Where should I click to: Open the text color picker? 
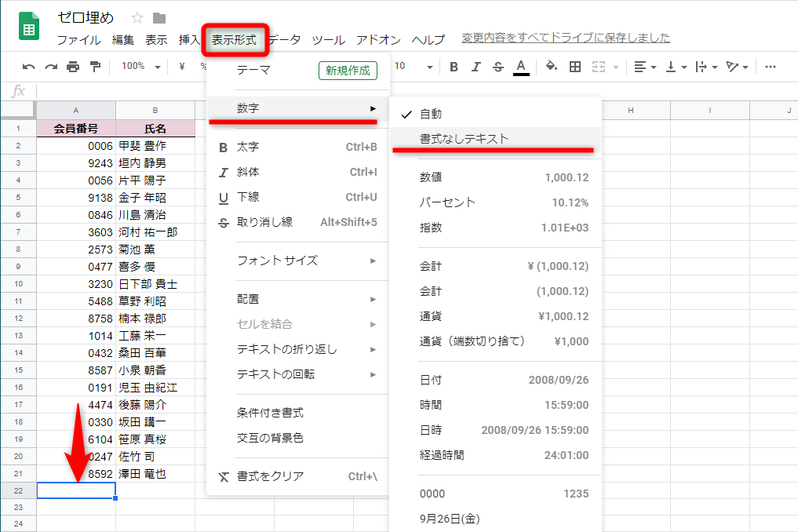[x=522, y=67]
